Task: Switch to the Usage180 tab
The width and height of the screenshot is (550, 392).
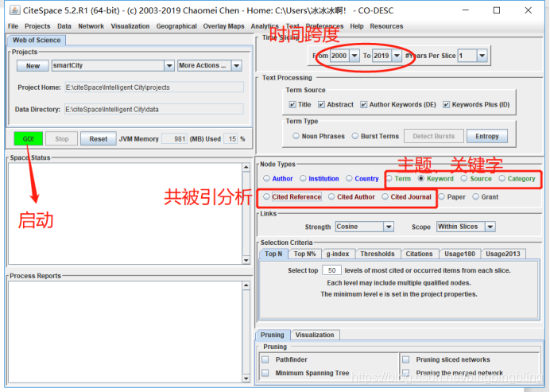Action: pos(459,254)
